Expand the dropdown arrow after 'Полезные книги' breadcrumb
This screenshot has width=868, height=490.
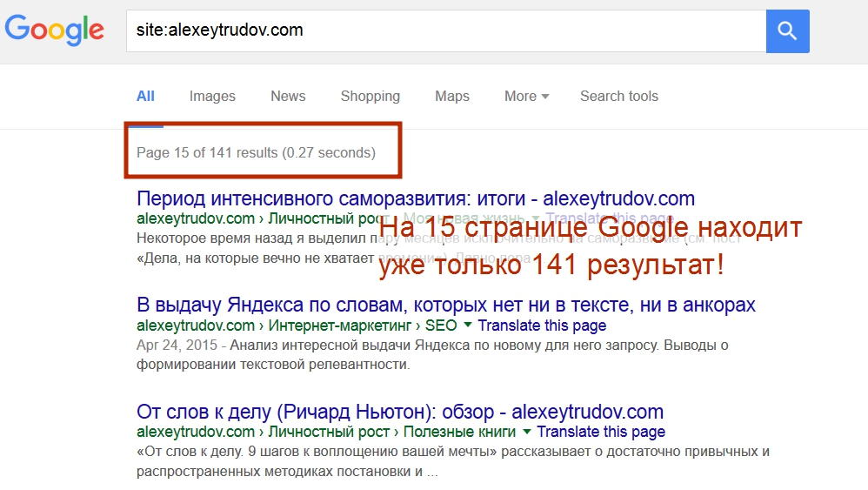527,432
